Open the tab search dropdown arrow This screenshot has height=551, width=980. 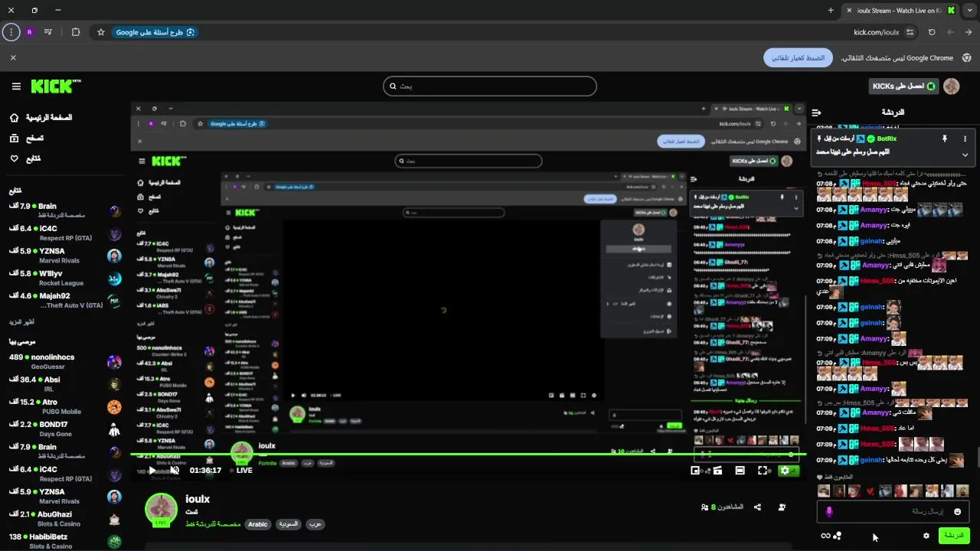pos(970,11)
